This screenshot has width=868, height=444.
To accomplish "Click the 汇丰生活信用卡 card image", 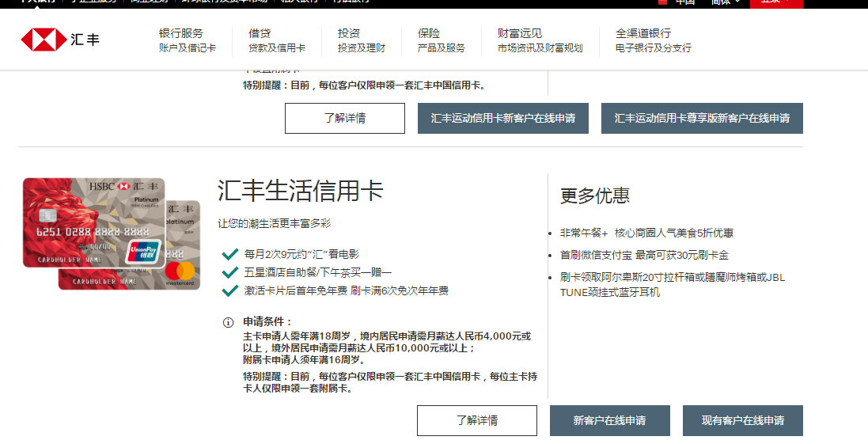I will point(112,233).
